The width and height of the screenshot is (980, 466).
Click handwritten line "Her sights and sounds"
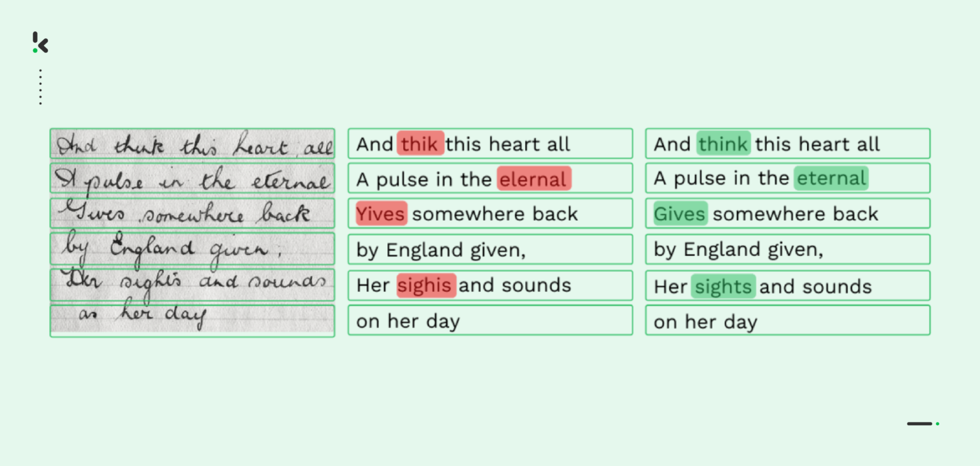pyautogui.click(x=192, y=285)
